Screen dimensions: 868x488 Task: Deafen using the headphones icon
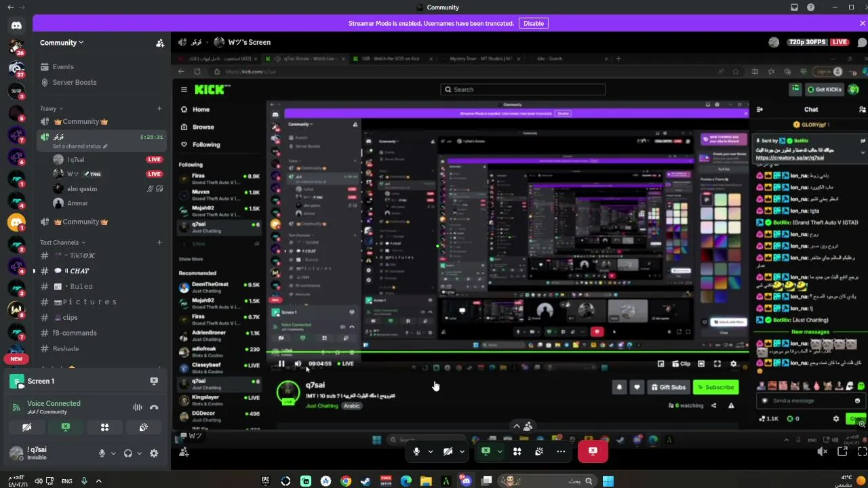point(127,453)
